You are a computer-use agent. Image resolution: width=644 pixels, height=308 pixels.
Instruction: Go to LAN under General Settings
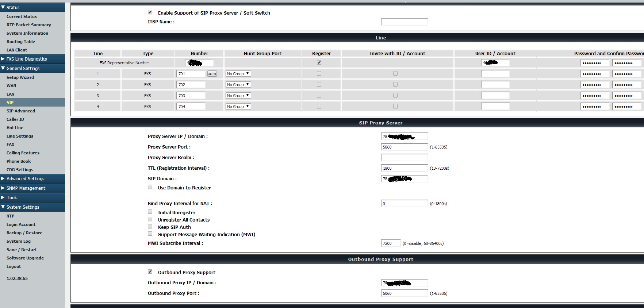[x=10, y=94]
